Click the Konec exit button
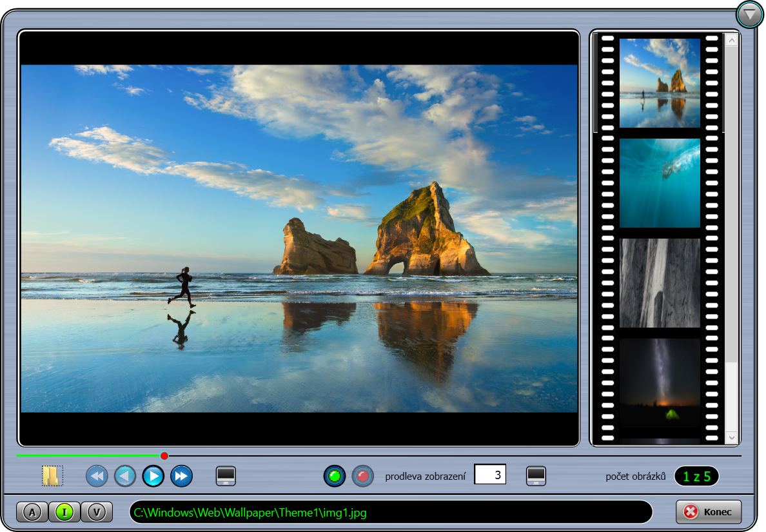Screen dimensions: 766x532 click(709, 512)
